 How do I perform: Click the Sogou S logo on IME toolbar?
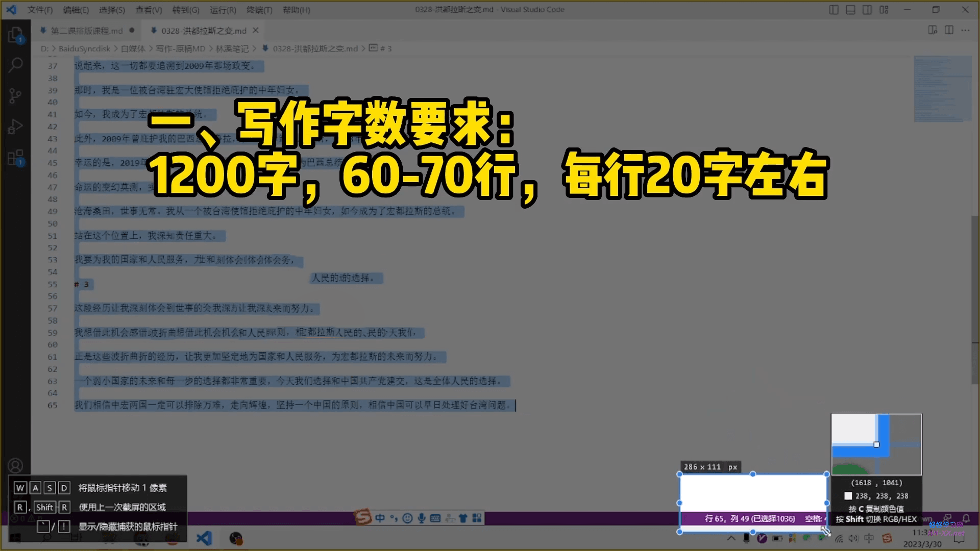click(x=363, y=518)
